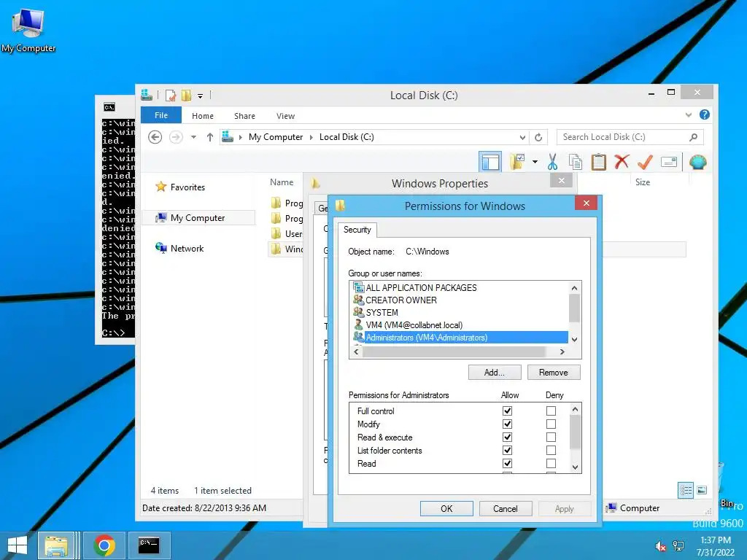
Task: Click the clipboard Paste icon
Action: click(x=598, y=162)
